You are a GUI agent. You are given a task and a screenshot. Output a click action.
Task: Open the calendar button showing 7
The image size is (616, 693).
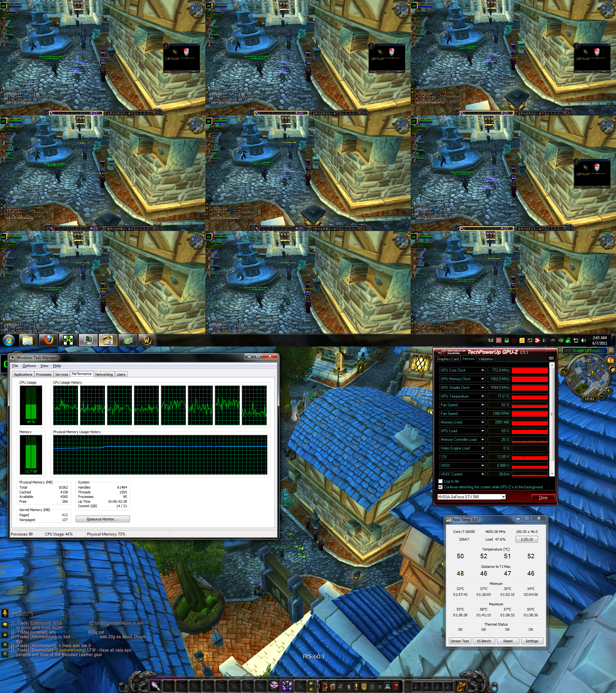click(611, 360)
